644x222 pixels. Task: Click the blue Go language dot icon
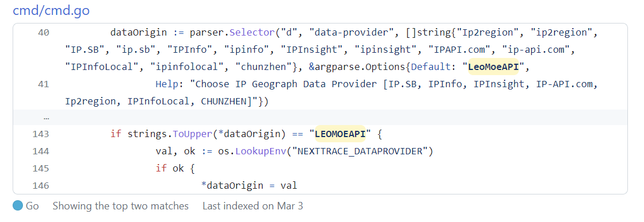[x=18, y=205]
